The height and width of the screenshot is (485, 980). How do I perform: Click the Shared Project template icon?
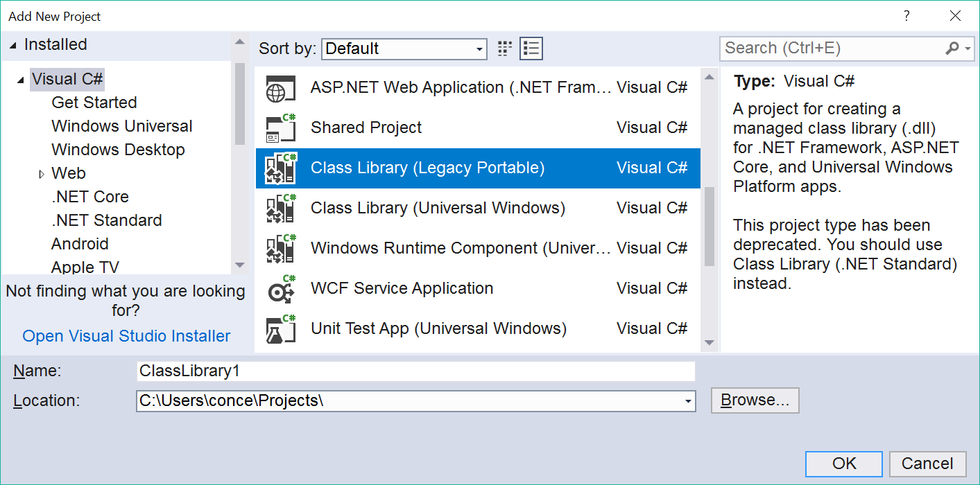[280, 128]
